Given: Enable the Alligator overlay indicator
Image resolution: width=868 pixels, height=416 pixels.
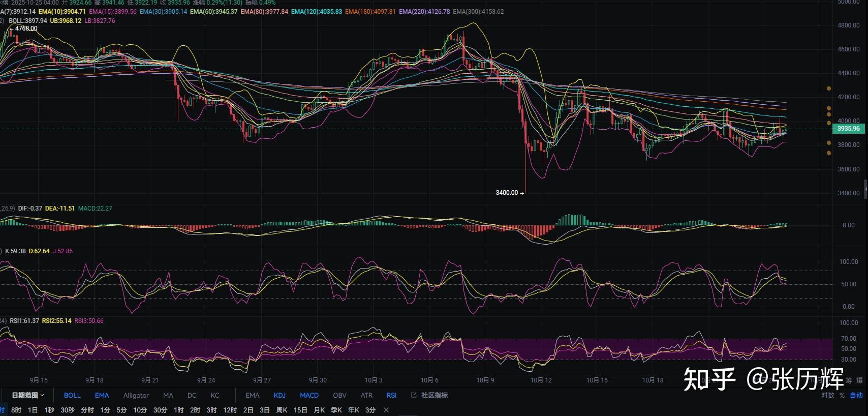Looking at the screenshot, I should [136, 395].
